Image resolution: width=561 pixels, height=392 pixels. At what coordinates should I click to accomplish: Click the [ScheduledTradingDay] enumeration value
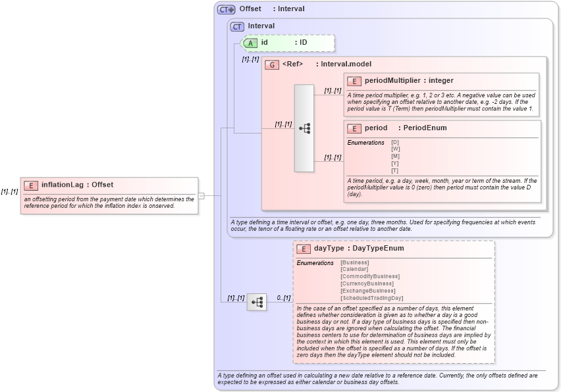click(x=372, y=298)
